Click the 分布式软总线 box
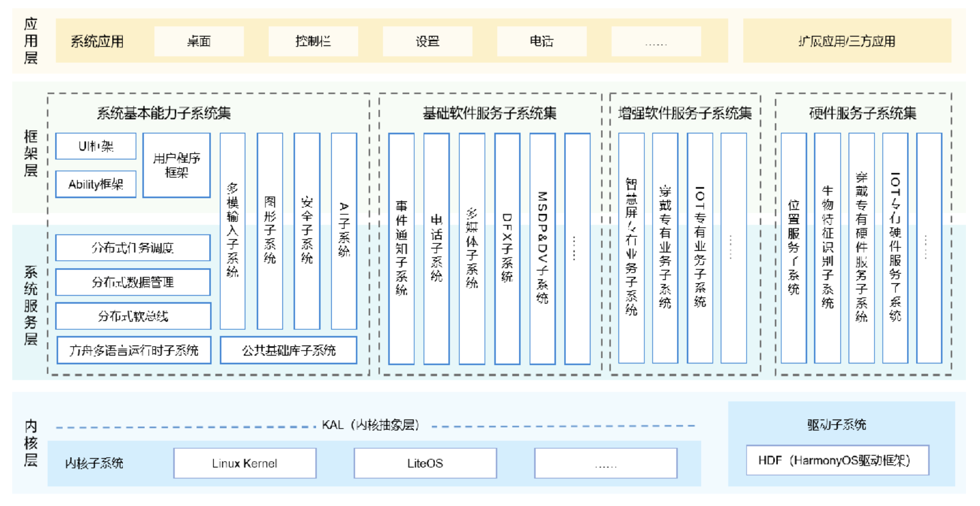 [x=133, y=316]
